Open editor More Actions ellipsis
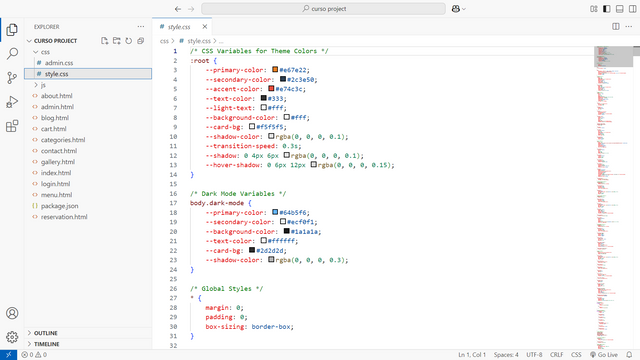The image size is (640, 360). point(629,27)
